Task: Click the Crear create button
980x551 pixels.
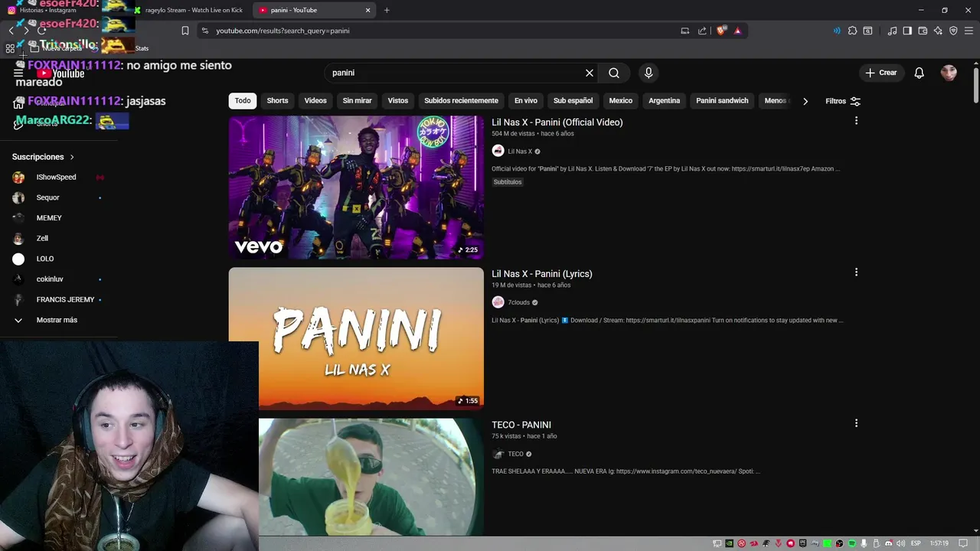Action: 880,73
